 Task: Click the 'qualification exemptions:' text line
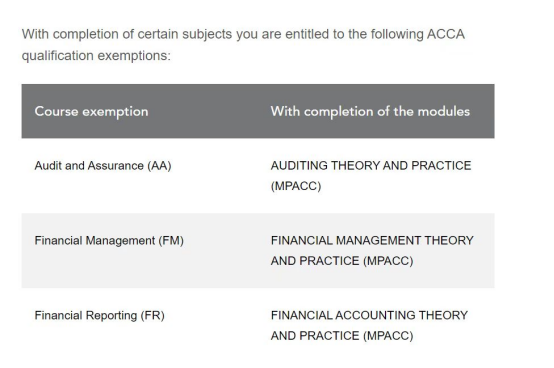point(96,56)
